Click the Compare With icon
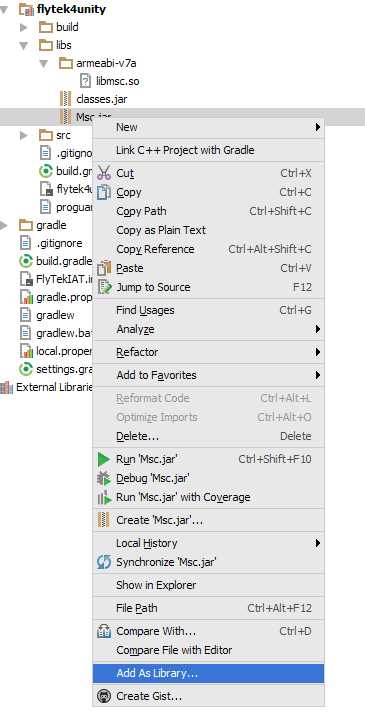 coord(104,632)
